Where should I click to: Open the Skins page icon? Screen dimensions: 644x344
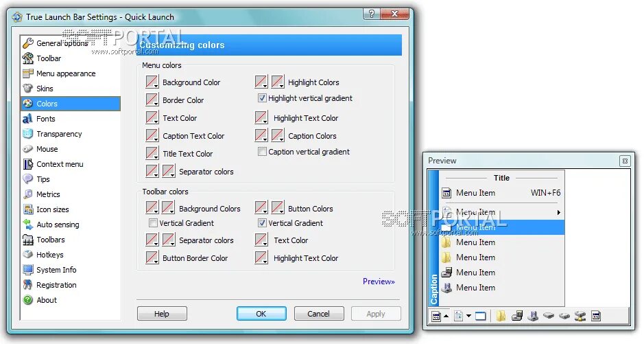[28, 89]
